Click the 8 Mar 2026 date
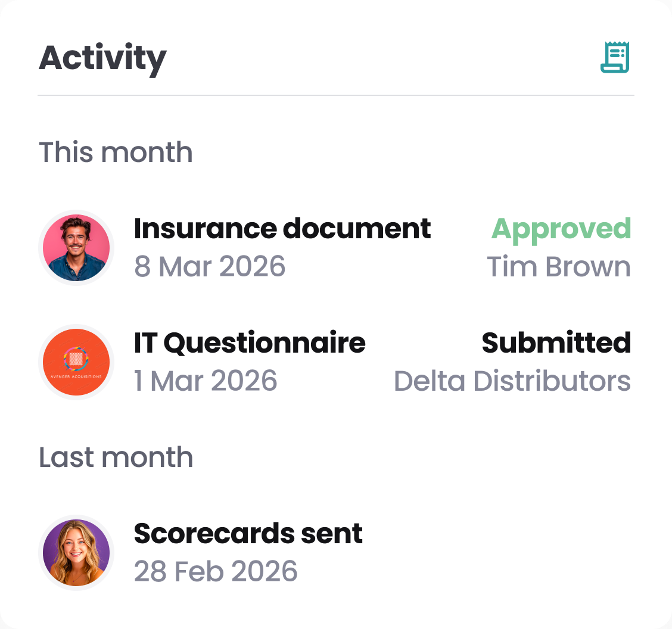The height and width of the screenshot is (629, 672). pos(210,266)
